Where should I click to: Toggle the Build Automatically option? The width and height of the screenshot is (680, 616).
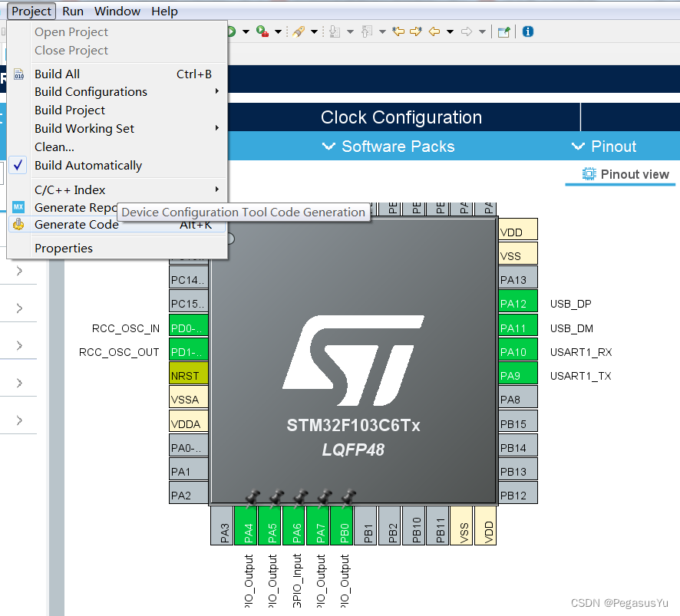117,166
